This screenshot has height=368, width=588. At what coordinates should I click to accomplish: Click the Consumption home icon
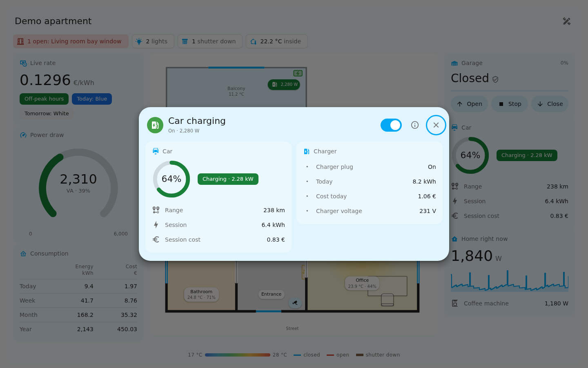click(23, 254)
